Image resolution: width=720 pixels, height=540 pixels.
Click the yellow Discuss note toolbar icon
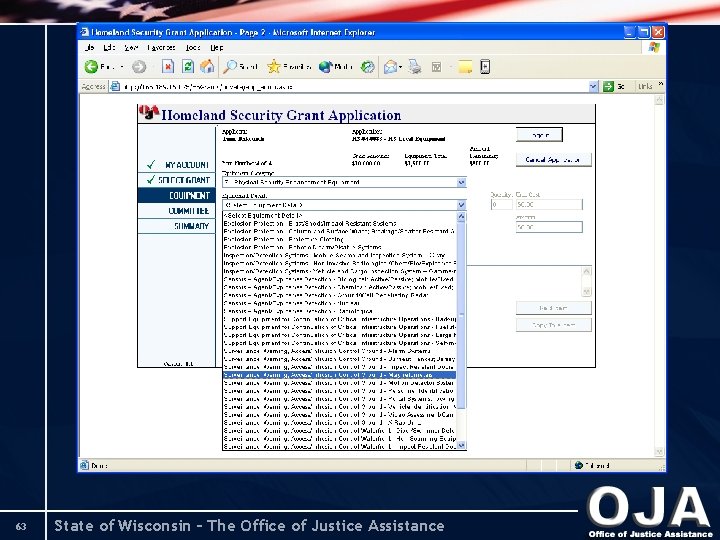click(465, 67)
